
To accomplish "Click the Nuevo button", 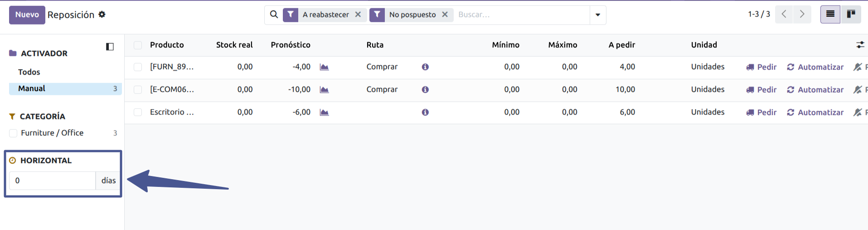I will tap(27, 15).
